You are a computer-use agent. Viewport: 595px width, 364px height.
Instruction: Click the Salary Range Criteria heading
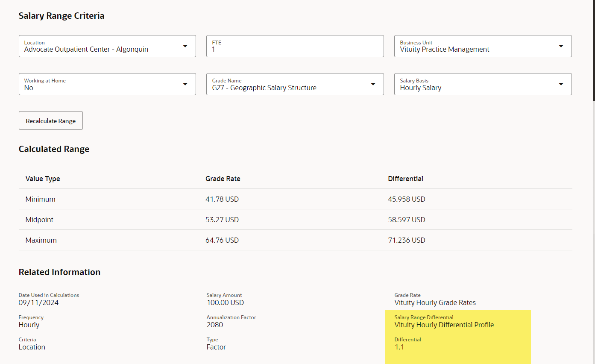click(62, 16)
